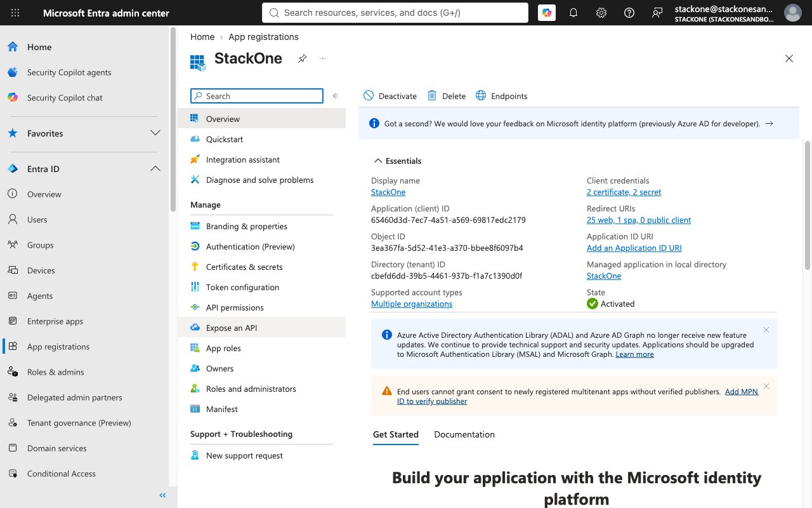Screen dimensions: 812x508
Task: Open the Learn more link
Action: [634, 354]
